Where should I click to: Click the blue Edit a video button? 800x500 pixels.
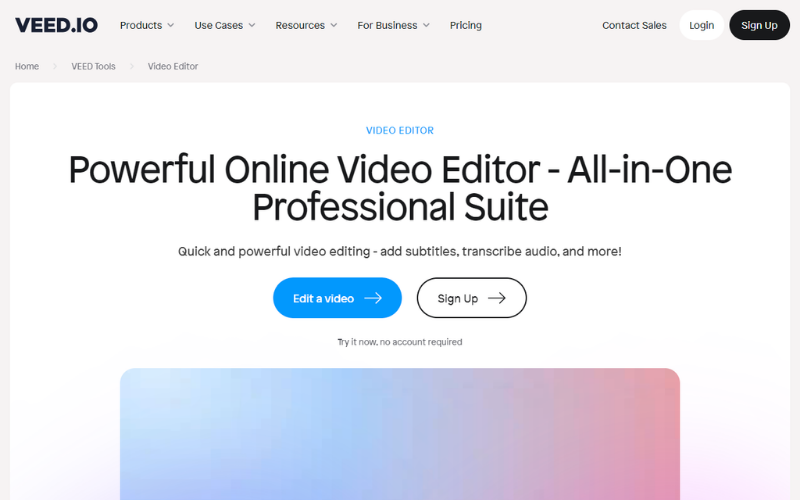click(337, 298)
